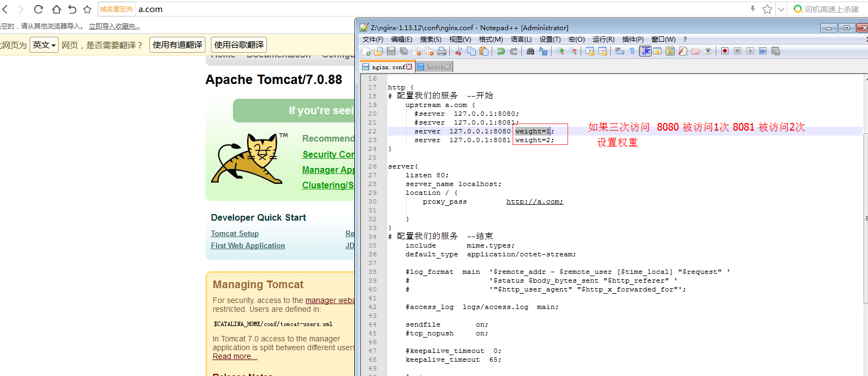868x376 pixels.
Task: Open the Function List icon
Action: pyautogui.click(x=683, y=51)
